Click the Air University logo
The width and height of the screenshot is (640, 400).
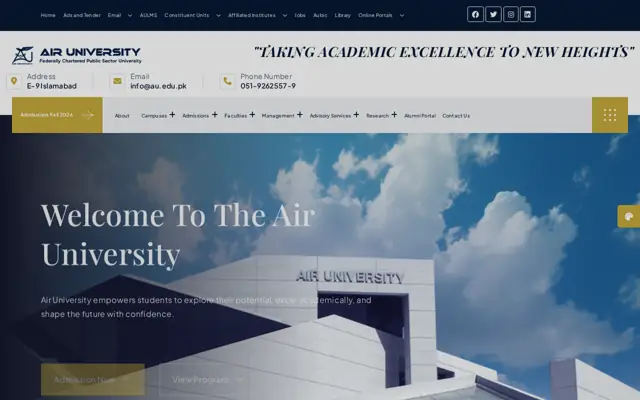(x=77, y=55)
